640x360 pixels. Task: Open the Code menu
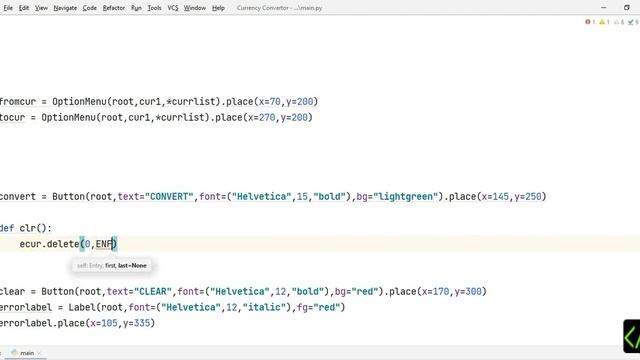click(89, 8)
